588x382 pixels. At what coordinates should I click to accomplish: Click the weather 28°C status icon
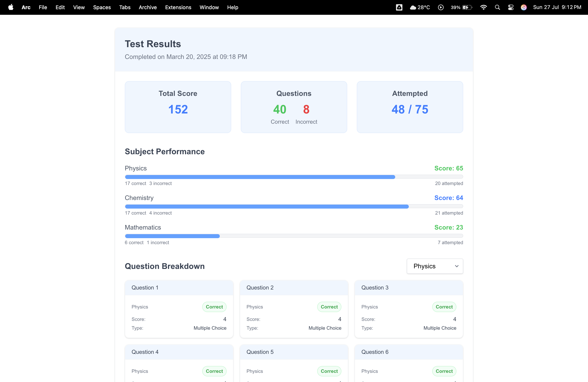pos(420,7)
